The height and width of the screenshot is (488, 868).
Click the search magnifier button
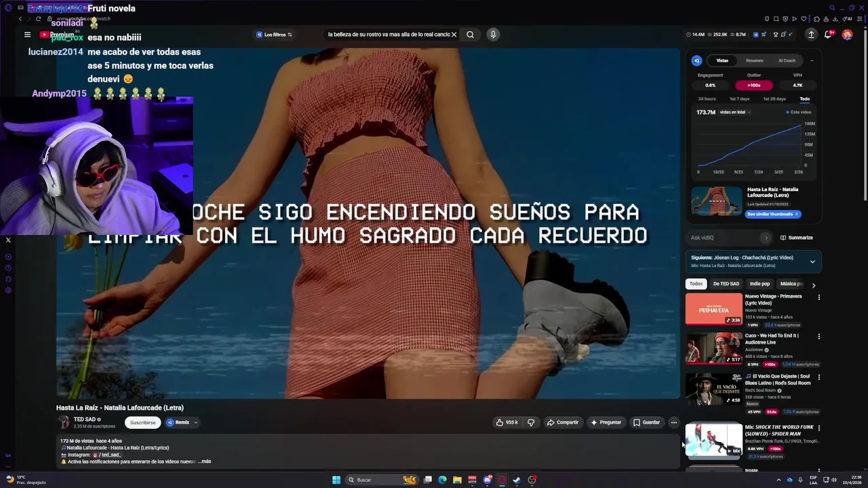470,35
